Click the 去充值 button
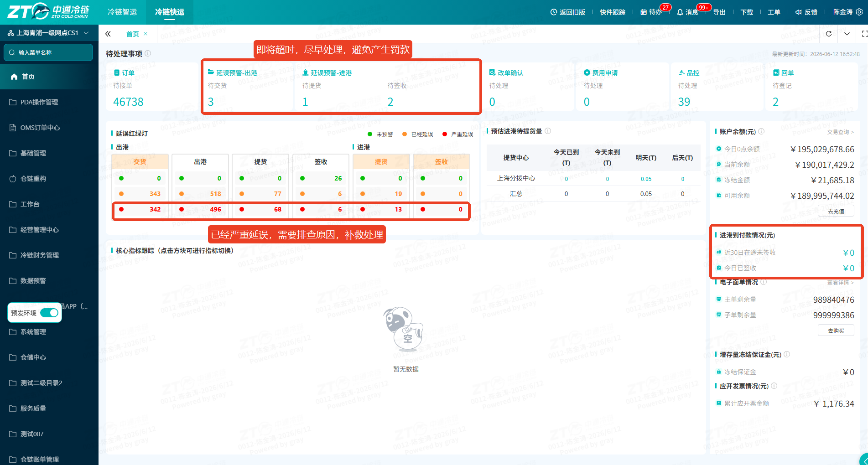 [x=836, y=211]
